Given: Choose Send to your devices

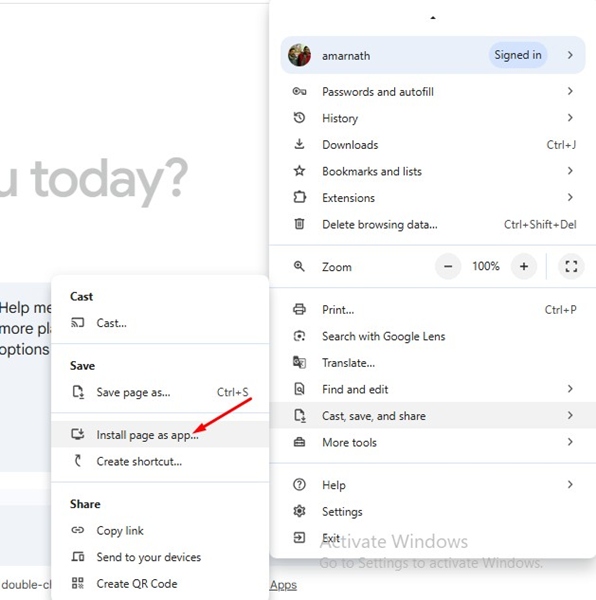Looking at the screenshot, I should click(x=160, y=557).
